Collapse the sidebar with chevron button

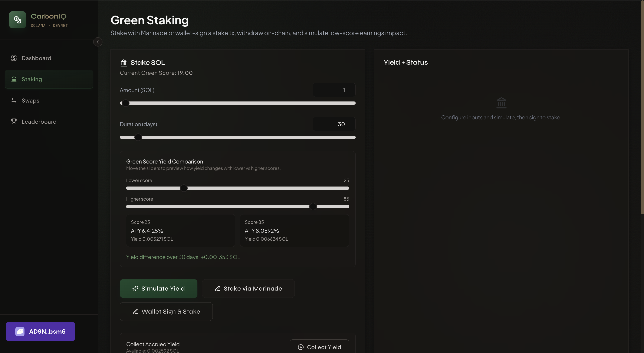tap(98, 42)
